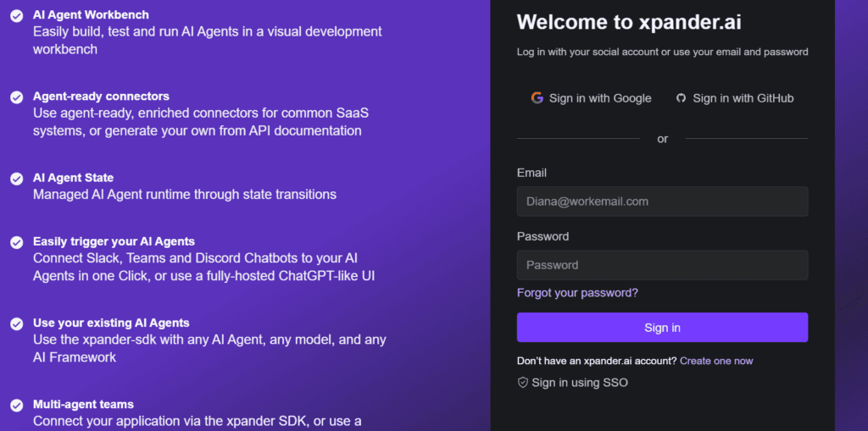Focus the Password input field
The height and width of the screenshot is (431, 868).
662,265
